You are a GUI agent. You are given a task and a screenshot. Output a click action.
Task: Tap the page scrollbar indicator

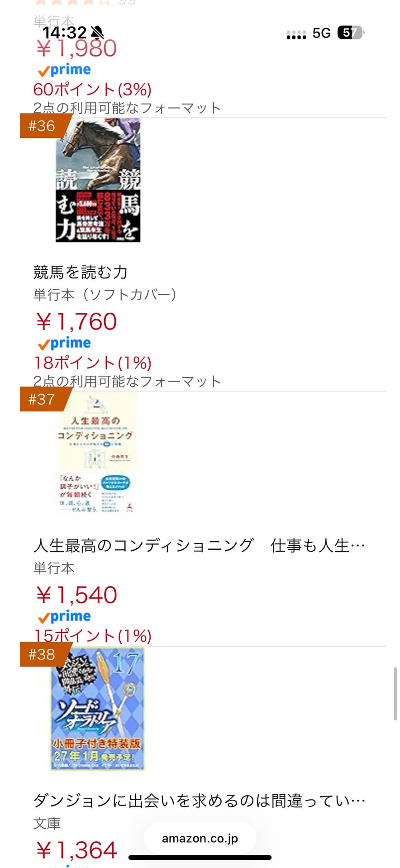395,693
